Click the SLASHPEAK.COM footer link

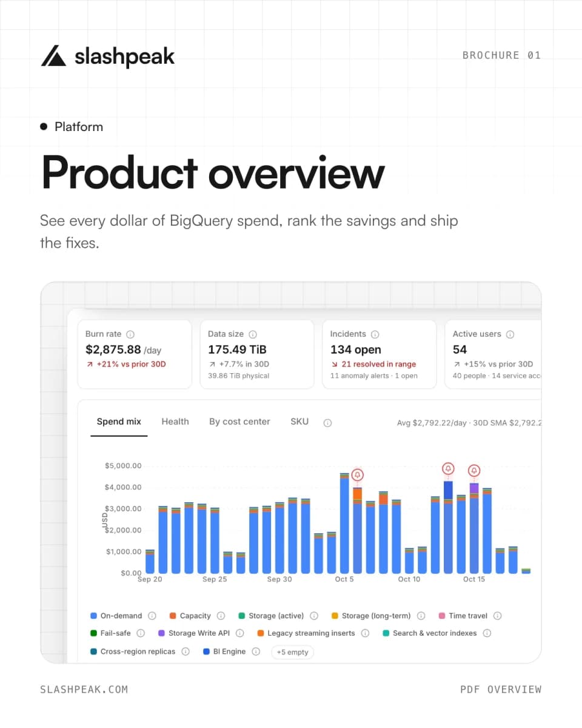coord(84,689)
